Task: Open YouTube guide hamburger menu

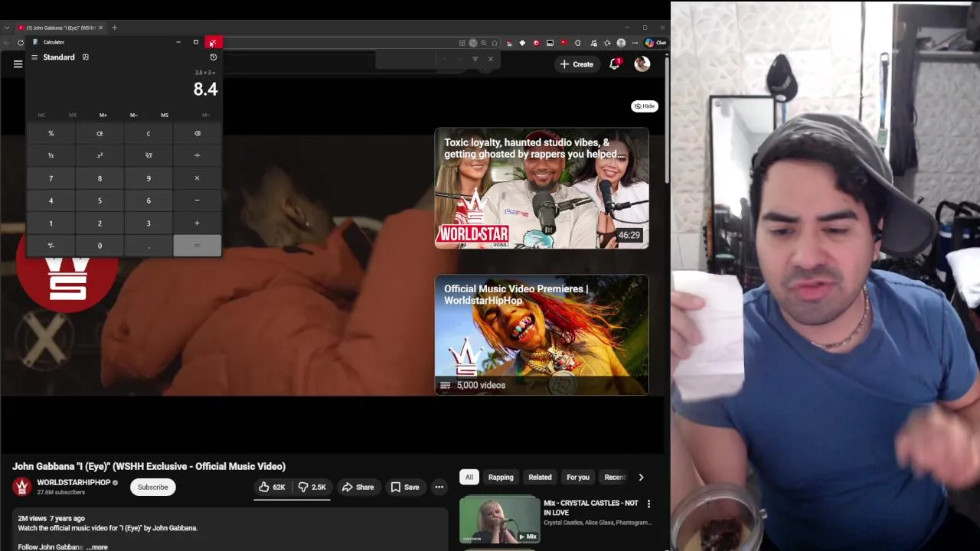Action: pos(18,64)
